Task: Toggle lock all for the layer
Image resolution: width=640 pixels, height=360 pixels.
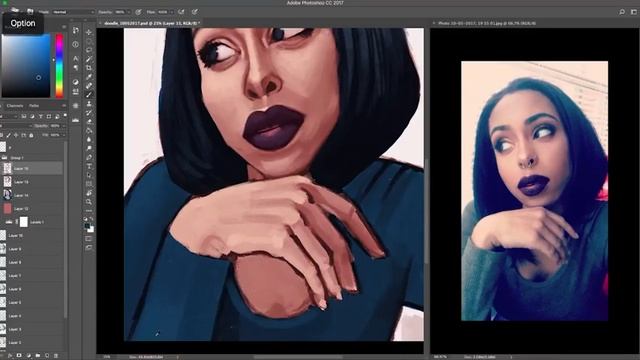Action: click(x=31, y=135)
